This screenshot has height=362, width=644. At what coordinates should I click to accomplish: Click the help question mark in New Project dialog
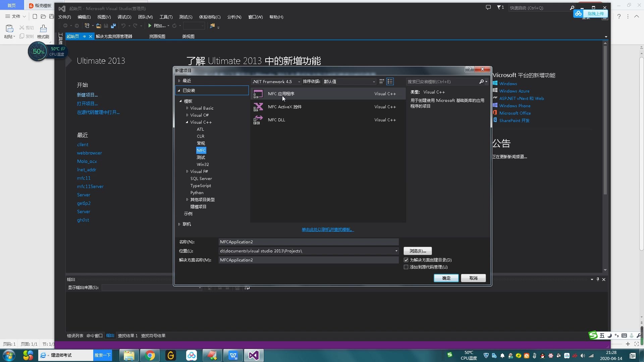(470, 69)
